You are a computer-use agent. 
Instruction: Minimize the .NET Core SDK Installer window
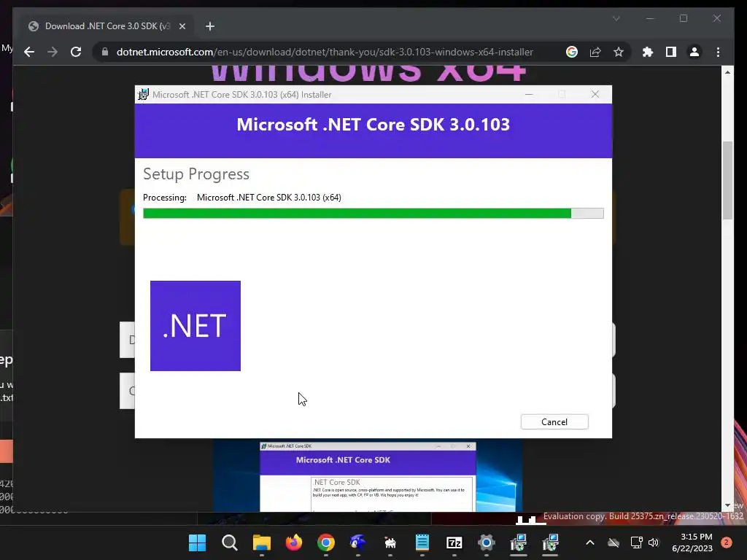click(529, 94)
